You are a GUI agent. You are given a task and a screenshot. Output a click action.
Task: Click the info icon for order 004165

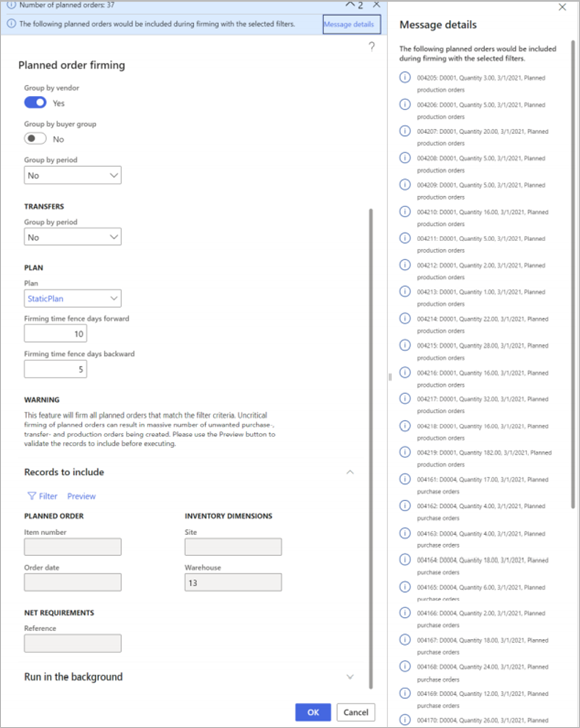405,586
